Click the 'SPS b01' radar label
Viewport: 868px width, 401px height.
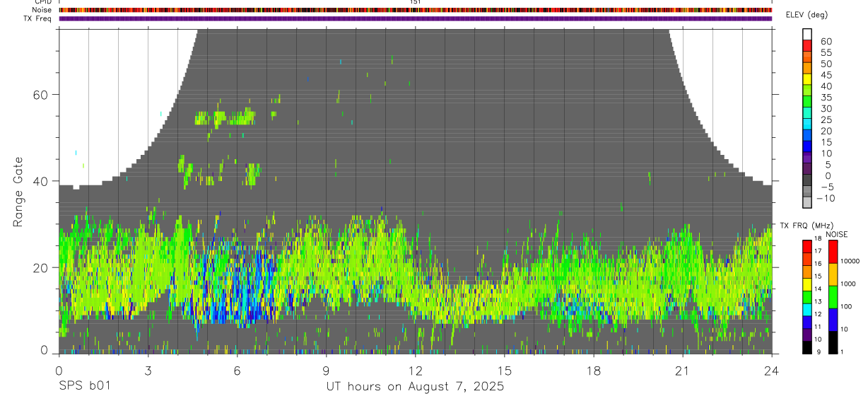click(84, 387)
